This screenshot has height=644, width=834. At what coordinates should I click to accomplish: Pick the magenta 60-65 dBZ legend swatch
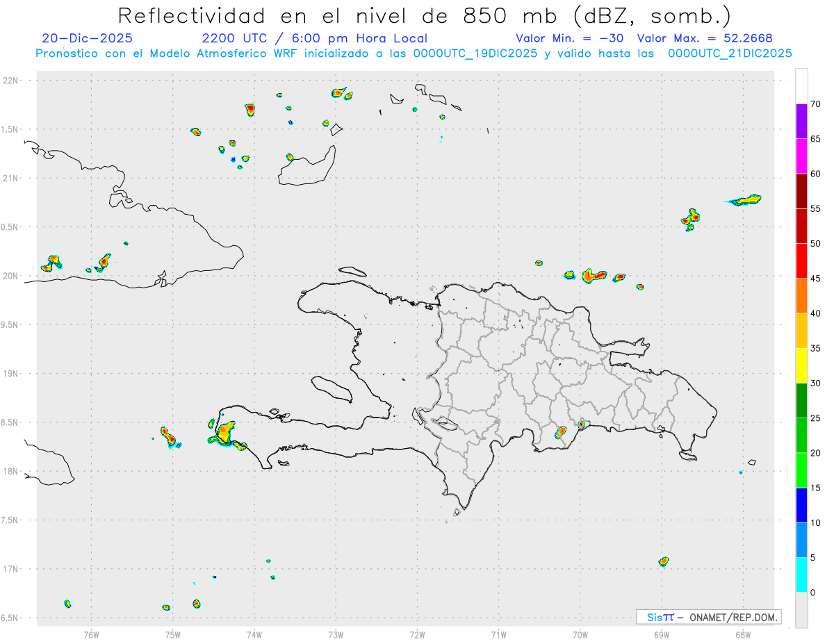point(801,156)
